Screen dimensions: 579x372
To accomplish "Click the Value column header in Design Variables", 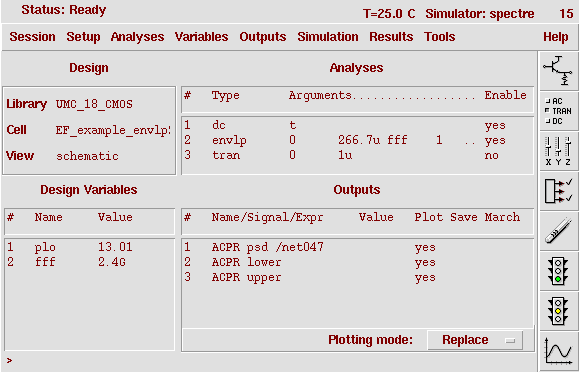I will click(115, 217).
